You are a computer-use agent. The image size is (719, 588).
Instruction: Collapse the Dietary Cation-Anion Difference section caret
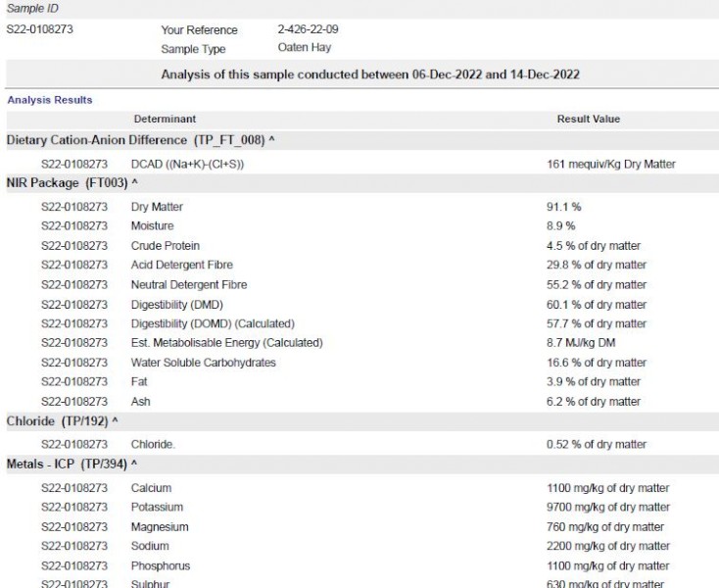(271, 141)
